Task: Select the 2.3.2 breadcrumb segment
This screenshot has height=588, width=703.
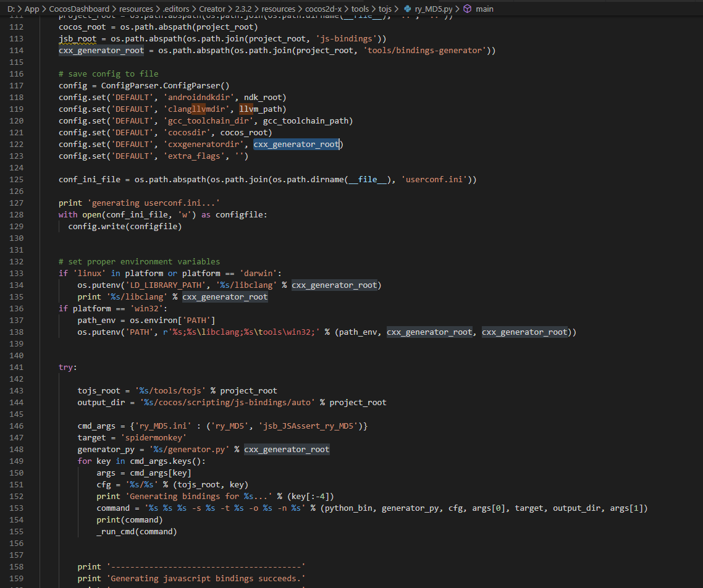Action: 243,9
